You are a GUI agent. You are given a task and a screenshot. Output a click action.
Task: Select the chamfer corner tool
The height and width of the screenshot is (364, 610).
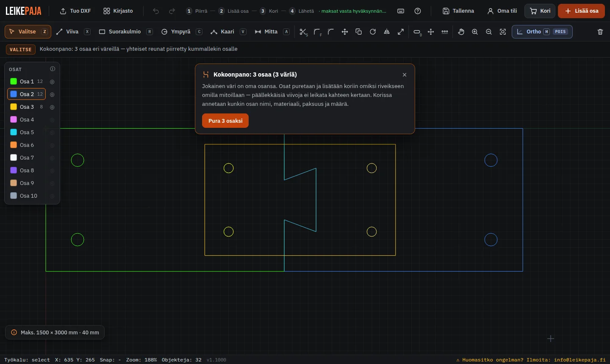tap(331, 32)
